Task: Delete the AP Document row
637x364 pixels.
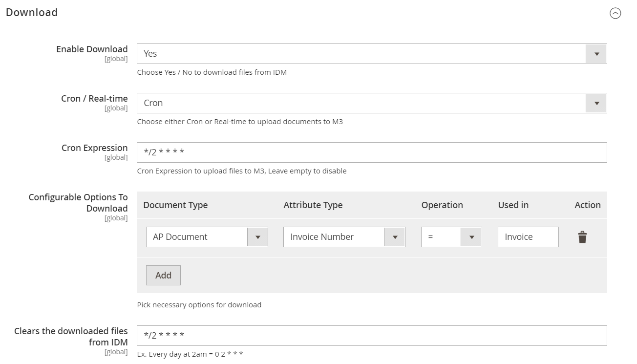Action: pos(582,237)
